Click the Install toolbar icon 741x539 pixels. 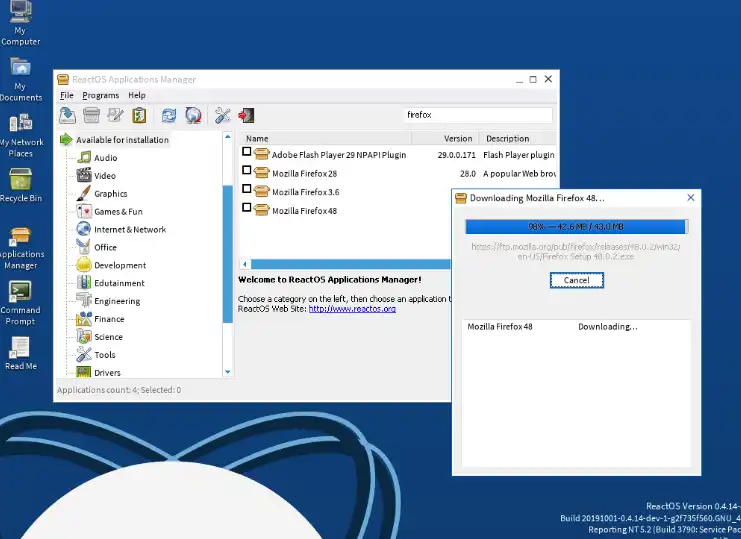(67, 116)
